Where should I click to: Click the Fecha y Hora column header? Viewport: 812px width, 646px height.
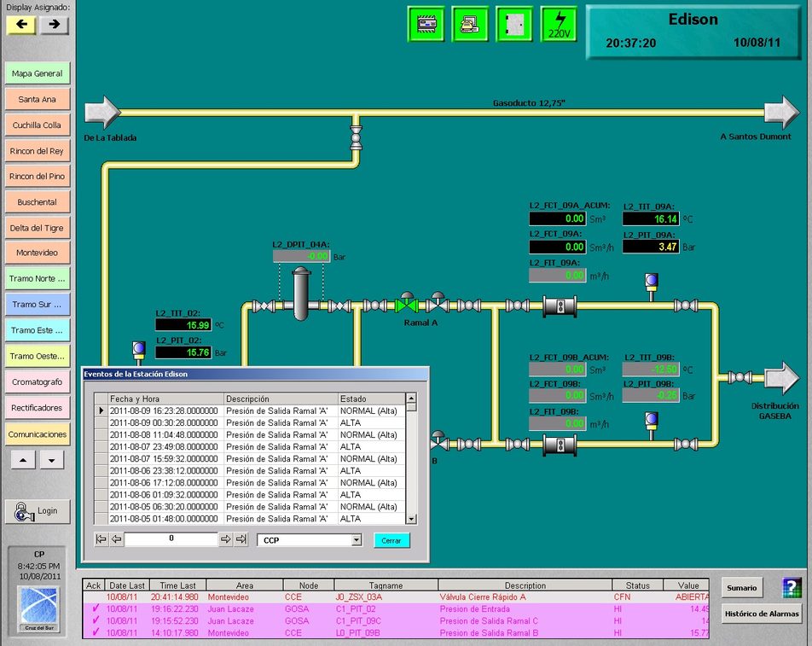pos(165,399)
